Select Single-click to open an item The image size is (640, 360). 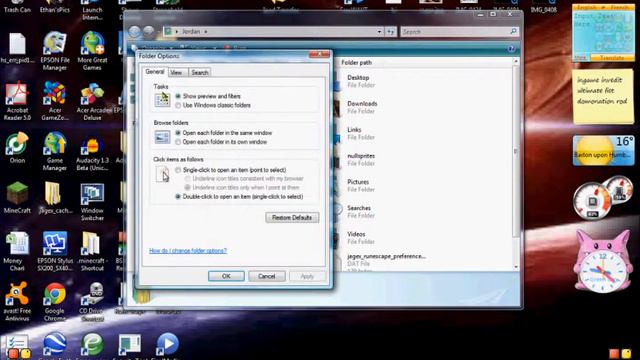click(x=178, y=170)
